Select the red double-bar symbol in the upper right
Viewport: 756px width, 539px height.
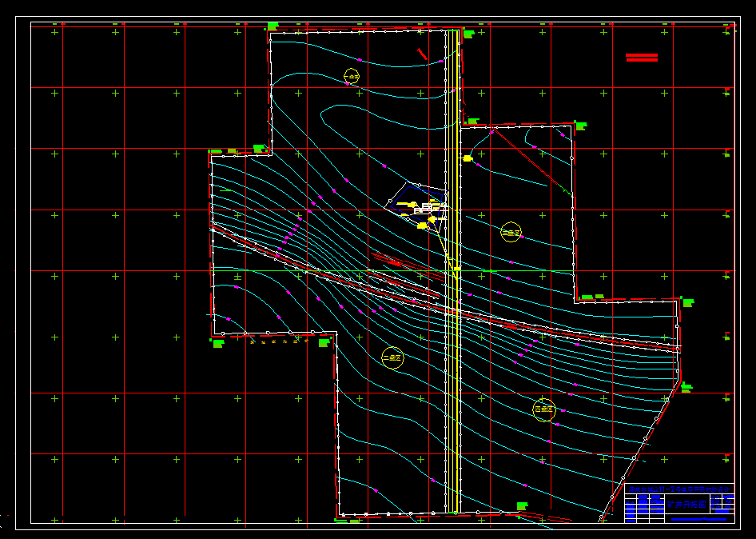pos(642,58)
